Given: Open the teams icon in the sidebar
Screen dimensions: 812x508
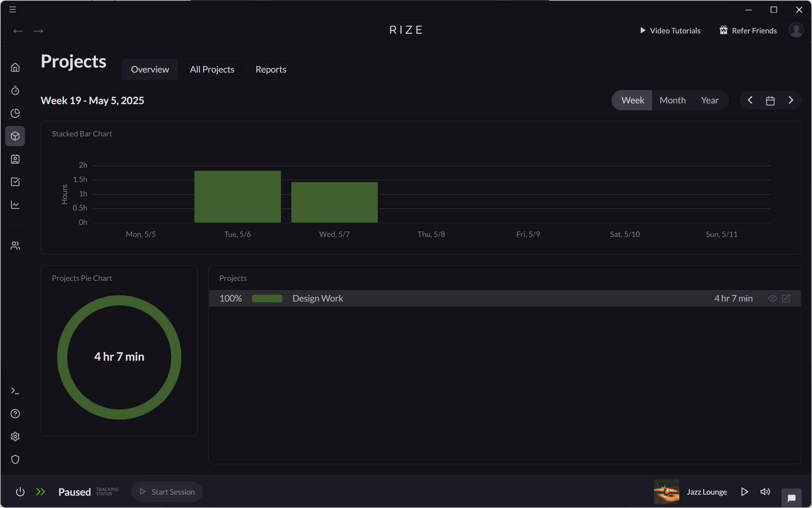Looking at the screenshot, I should pos(15,245).
